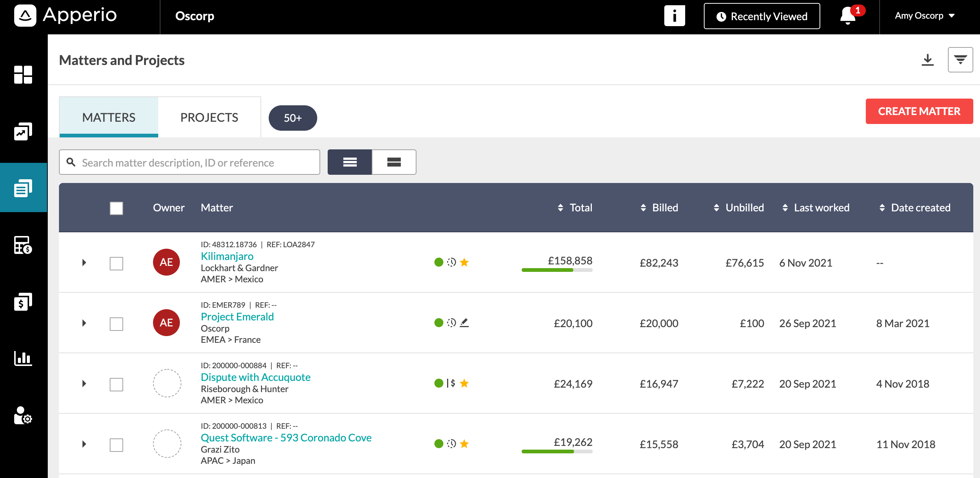980x478 pixels.
Task: Click the Oscorp client name in header
Action: click(195, 16)
